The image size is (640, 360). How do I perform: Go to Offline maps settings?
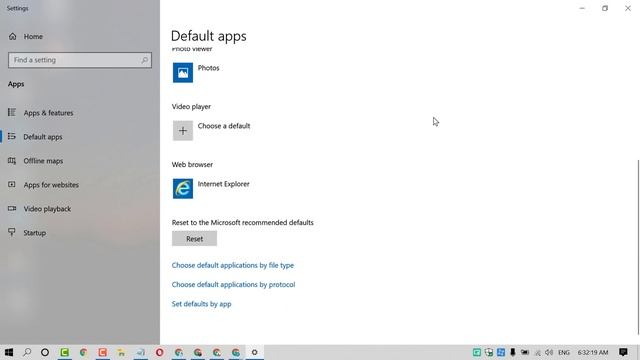(43, 161)
